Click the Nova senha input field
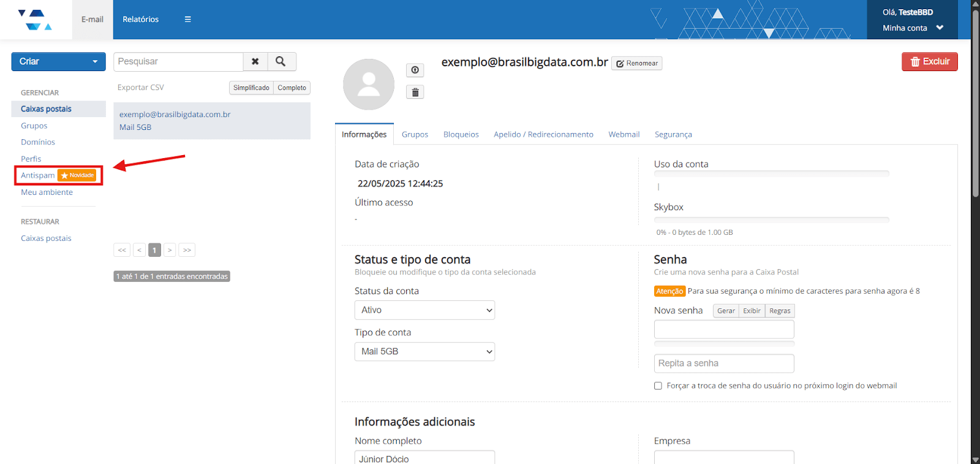 point(724,329)
